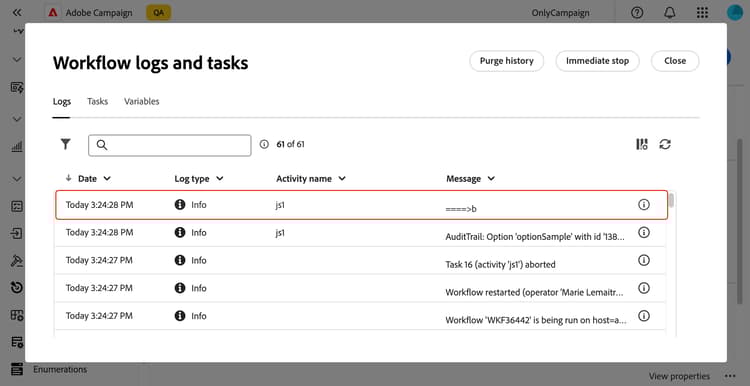Click the info icon beside 61 of 61
Screen dimensions: 750x386
pyautogui.click(x=264, y=144)
